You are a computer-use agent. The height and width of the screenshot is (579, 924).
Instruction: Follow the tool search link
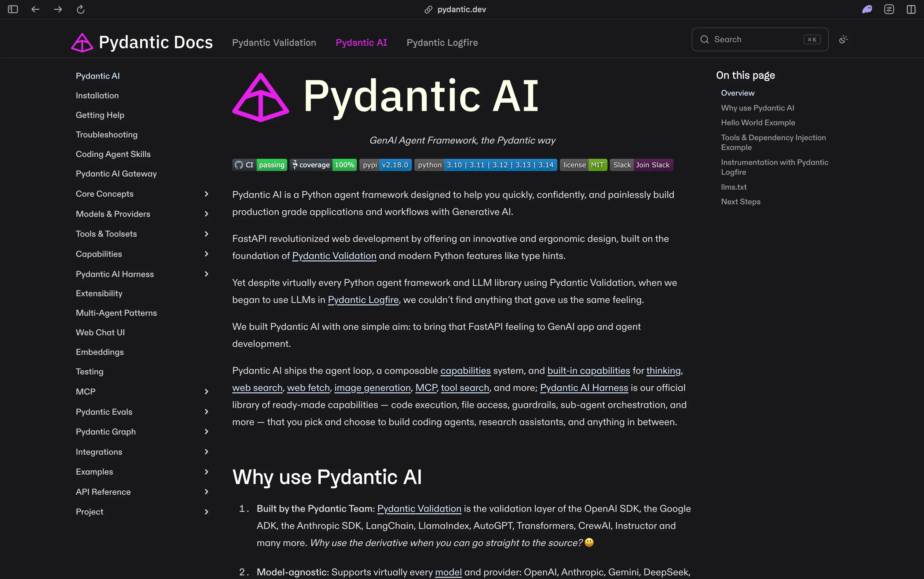pos(465,388)
